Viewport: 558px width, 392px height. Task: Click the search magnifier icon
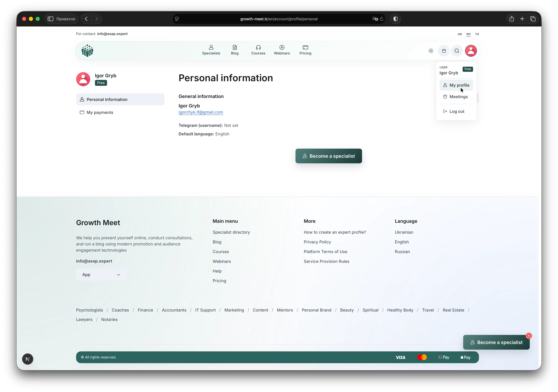pyautogui.click(x=457, y=51)
